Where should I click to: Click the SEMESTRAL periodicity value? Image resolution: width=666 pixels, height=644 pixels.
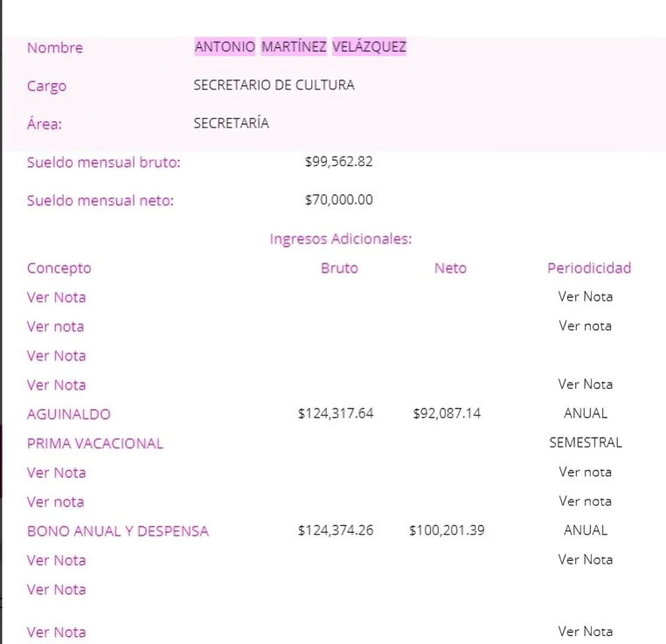tap(586, 442)
